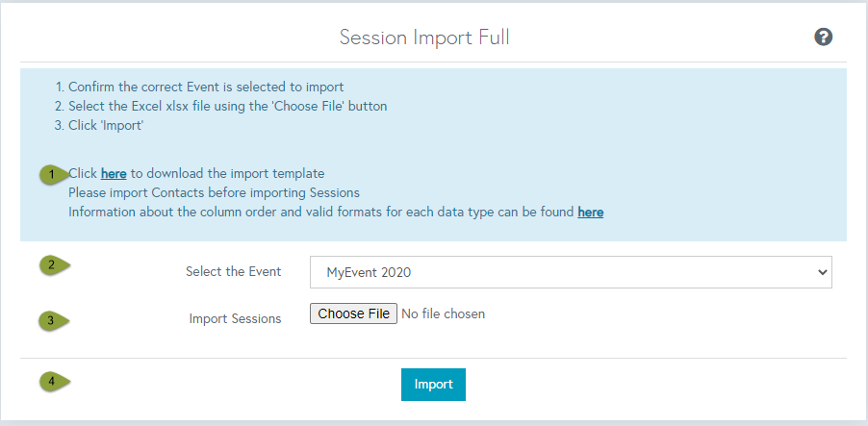
Task: Open the 'here' link about column order formats
Action: coord(590,212)
